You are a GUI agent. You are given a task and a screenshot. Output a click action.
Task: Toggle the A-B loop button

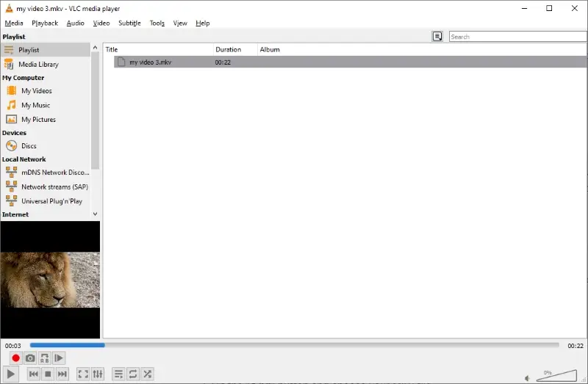tap(44, 358)
